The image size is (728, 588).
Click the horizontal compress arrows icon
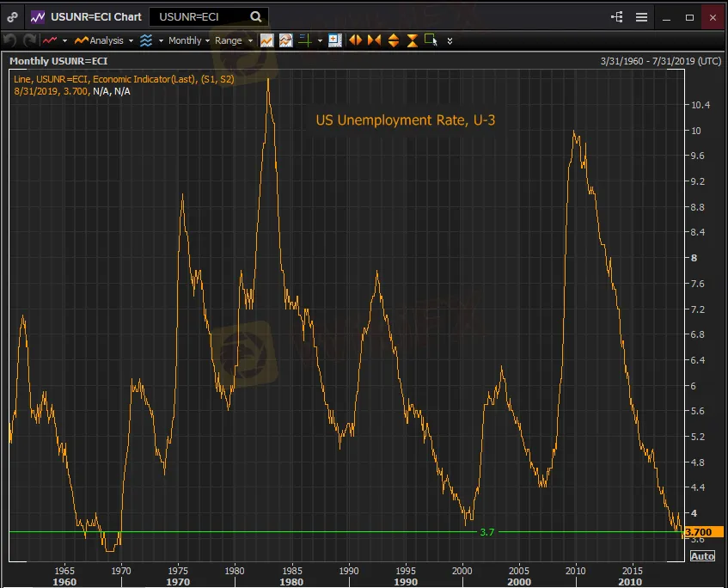click(374, 40)
